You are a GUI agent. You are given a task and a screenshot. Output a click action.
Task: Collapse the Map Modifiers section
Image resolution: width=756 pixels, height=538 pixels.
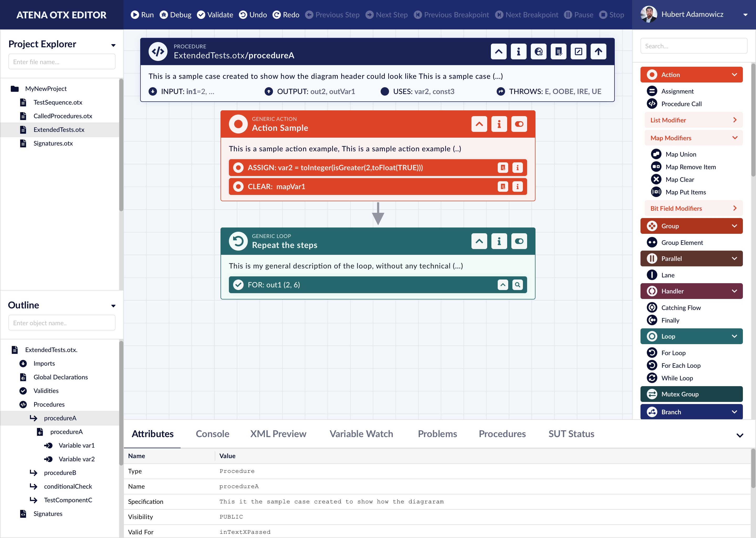[694, 138]
